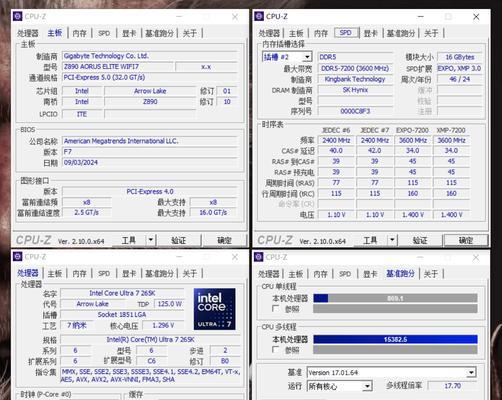This screenshot has height=400, width=502.
Task: Click the EXPO-7200 timing column header
Action: pos(412,130)
